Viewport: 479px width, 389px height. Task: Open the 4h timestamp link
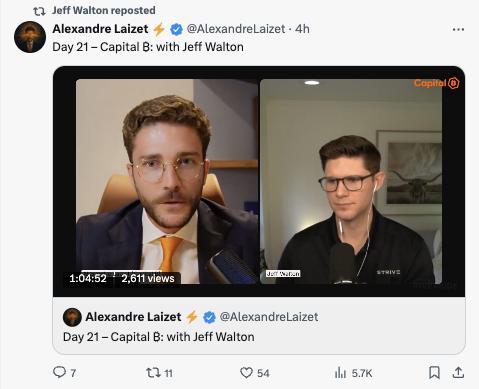[302, 29]
